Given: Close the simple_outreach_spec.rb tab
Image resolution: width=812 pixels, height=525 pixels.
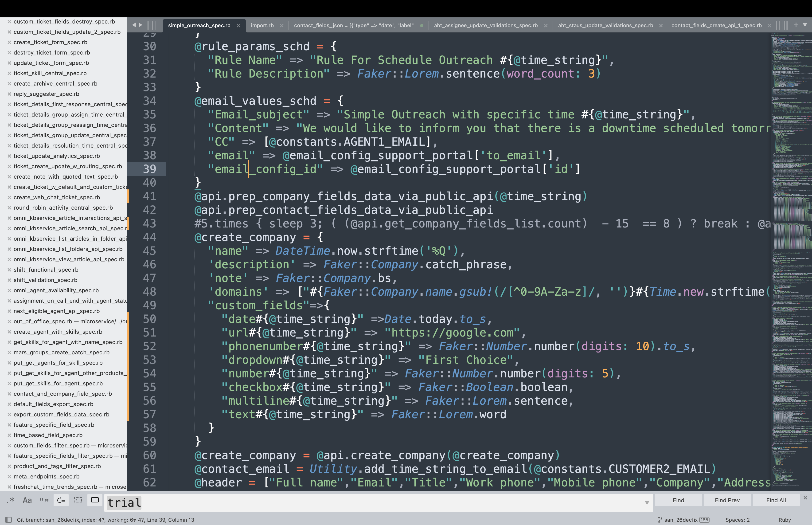Looking at the screenshot, I should pos(238,26).
